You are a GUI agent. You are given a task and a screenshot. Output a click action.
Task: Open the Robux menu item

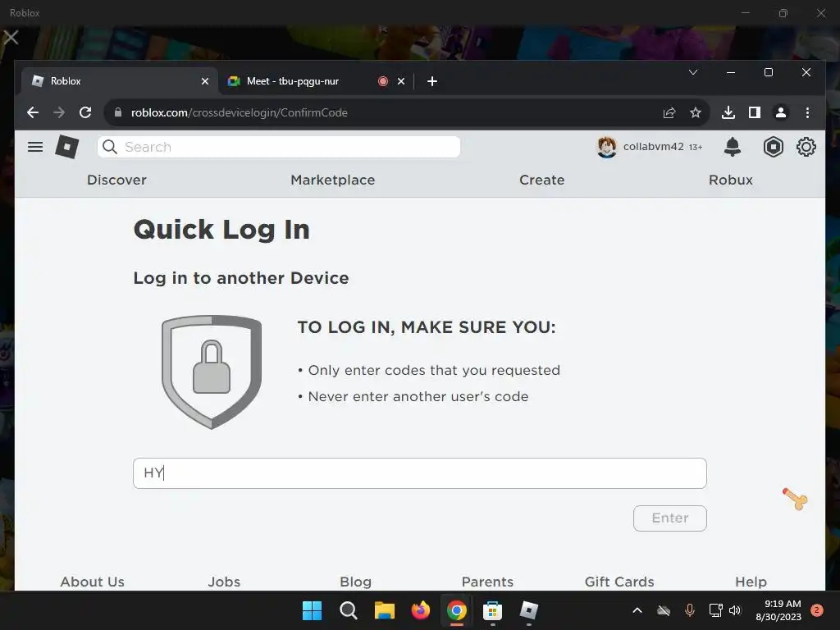(731, 180)
